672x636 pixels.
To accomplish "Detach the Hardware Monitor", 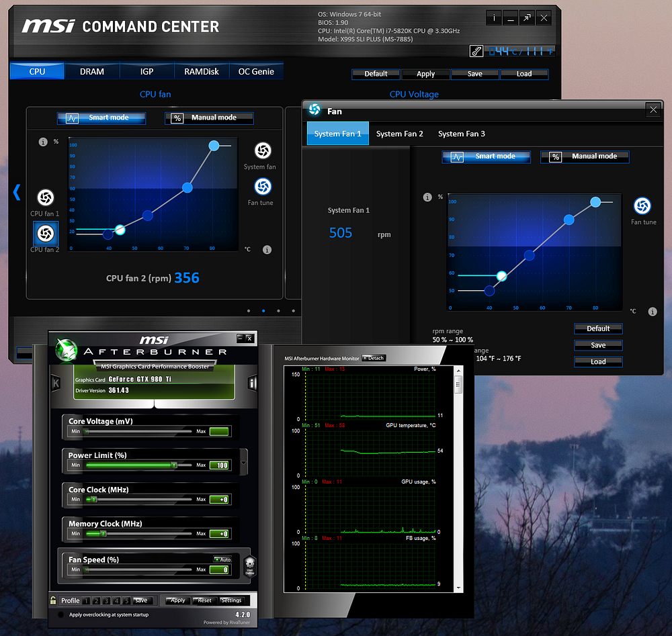I will click(374, 358).
